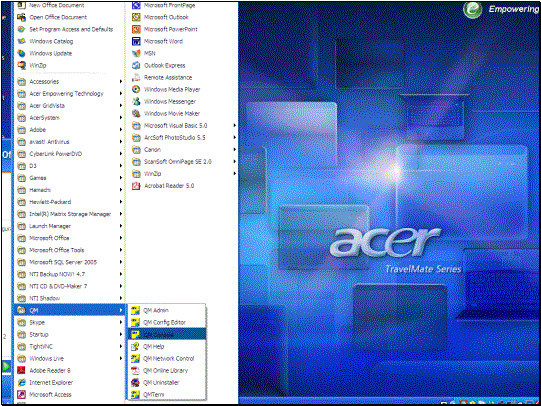541x406 pixels.
Task: Expand the Adobe program group
Action: coord(69,130)
